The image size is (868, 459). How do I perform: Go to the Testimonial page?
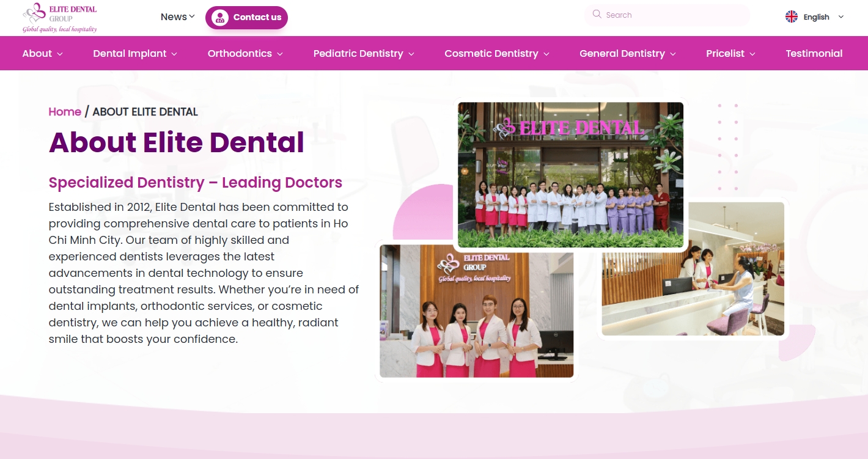814,53
